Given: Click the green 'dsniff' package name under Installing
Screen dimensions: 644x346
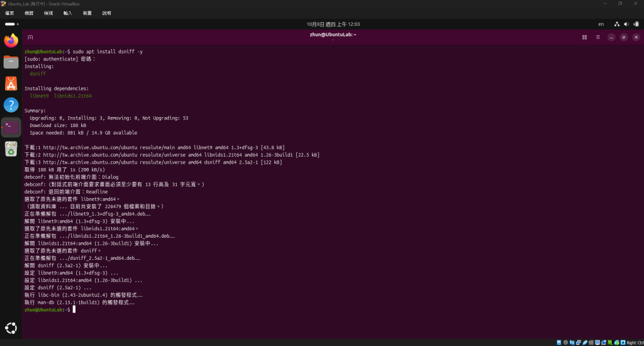Looking at the screenshot, I should [38, 74].
